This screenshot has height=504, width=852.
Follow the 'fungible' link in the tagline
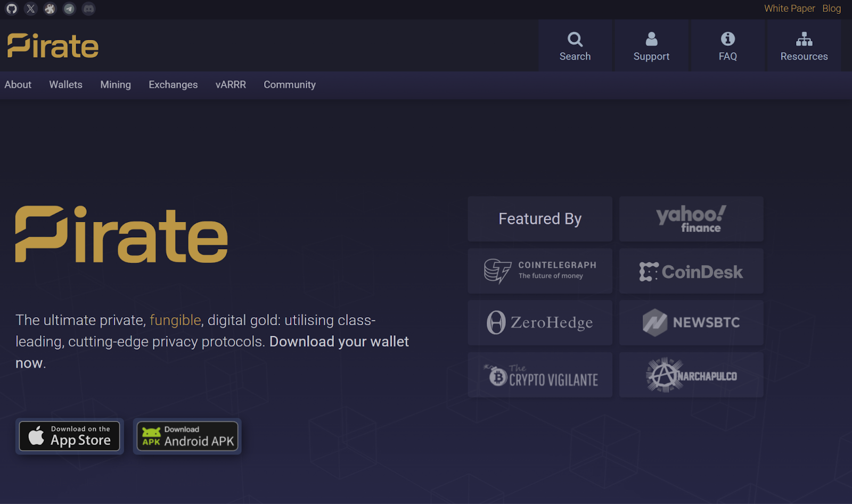point(175,320)
